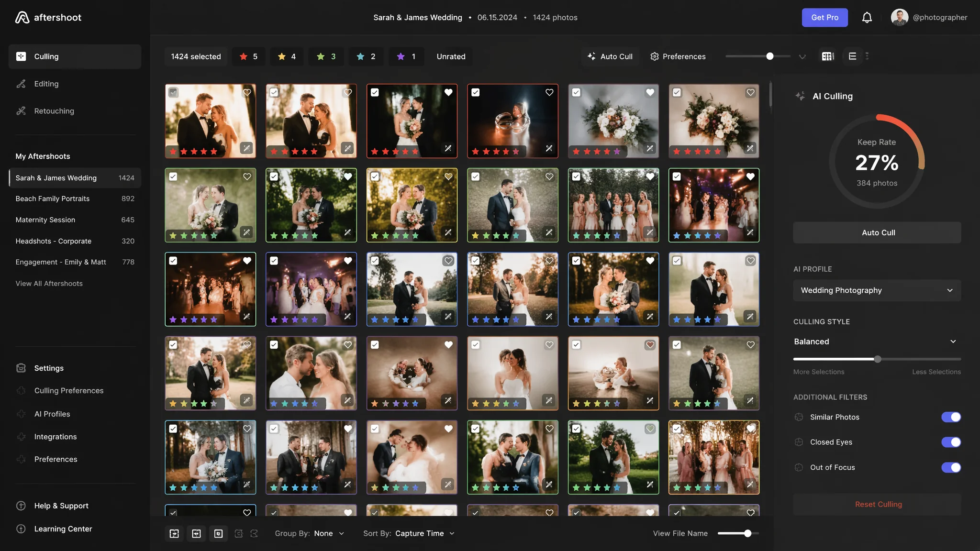Filter photos by Unrated
Screen dimensions: 980x551
451,56
